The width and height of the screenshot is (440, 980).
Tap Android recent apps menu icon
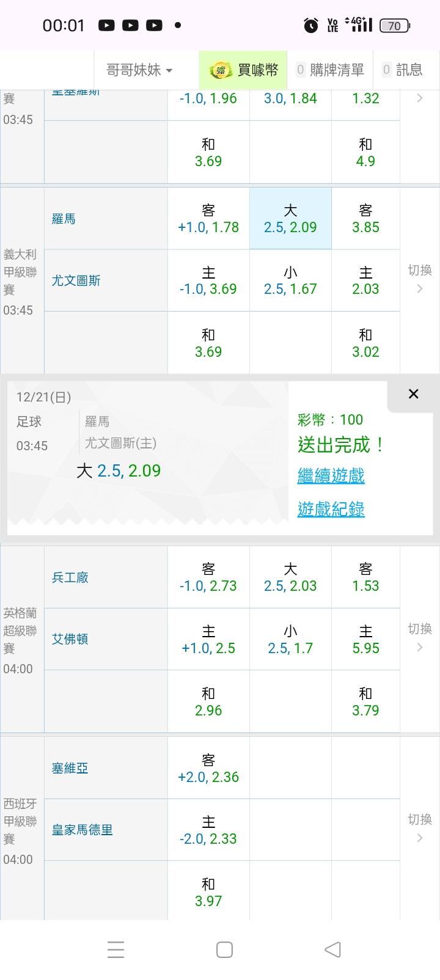(116, 949)
